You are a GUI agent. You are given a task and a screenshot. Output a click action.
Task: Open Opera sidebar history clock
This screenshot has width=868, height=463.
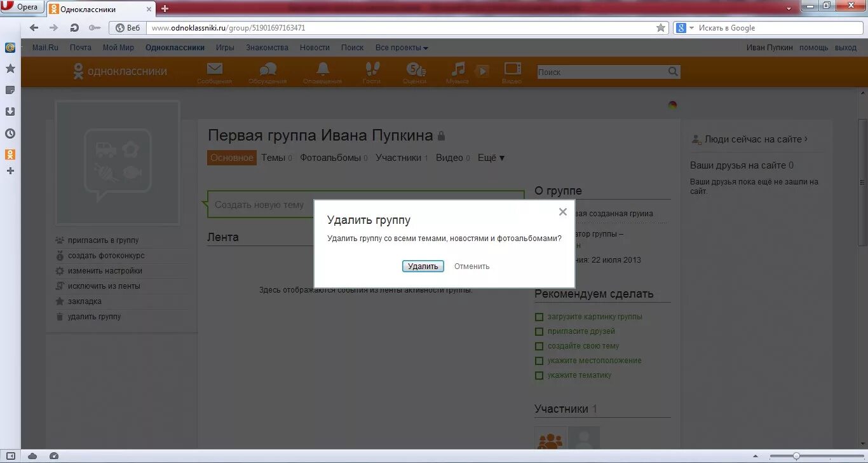click(10, 134)
